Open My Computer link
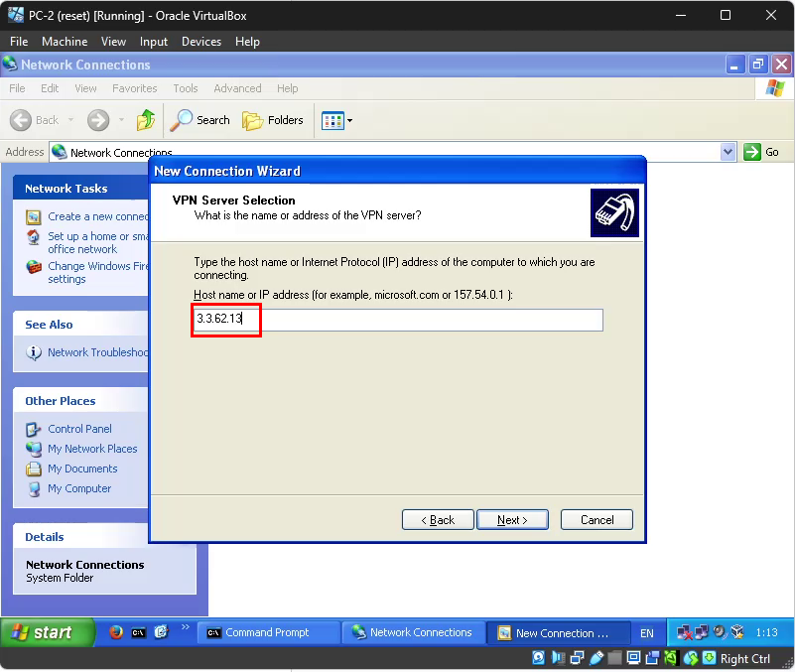 click(79, 488)
